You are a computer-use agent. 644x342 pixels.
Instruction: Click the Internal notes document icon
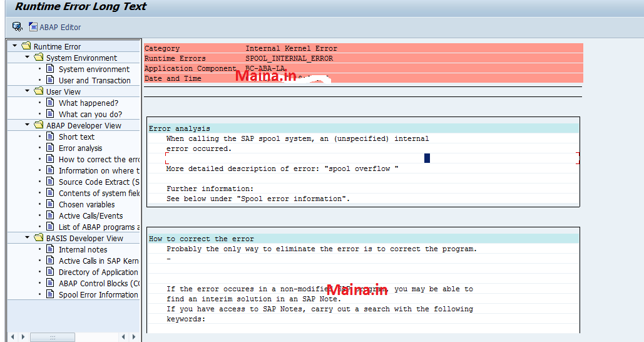[x=50, y=249]
